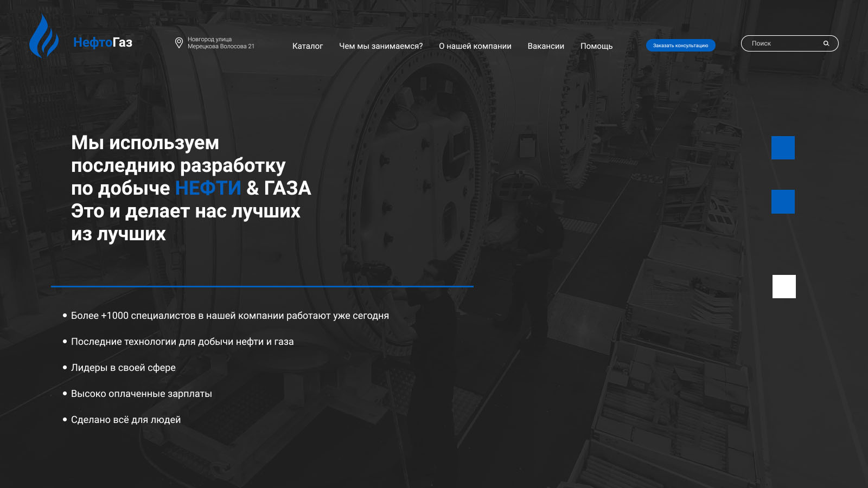Navigate to Вакансии
The height and width of the screenshot is (488, 868).
pyautogui.click(x=546, y=46)
